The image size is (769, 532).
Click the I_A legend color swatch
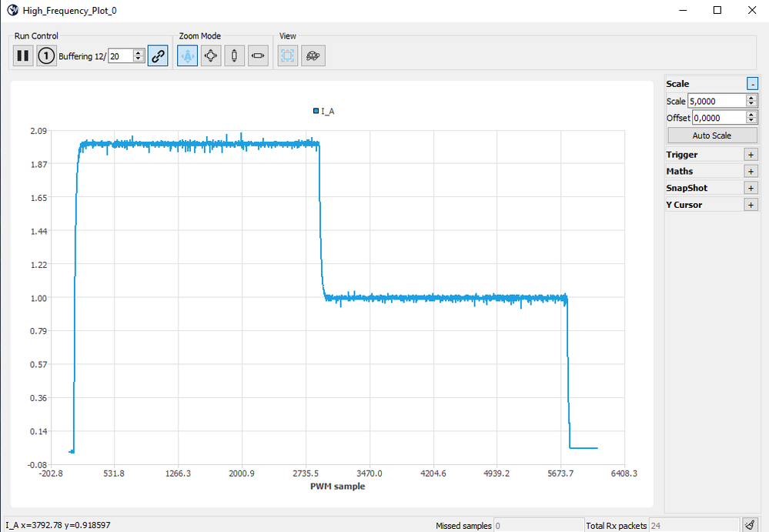point(316,111)
